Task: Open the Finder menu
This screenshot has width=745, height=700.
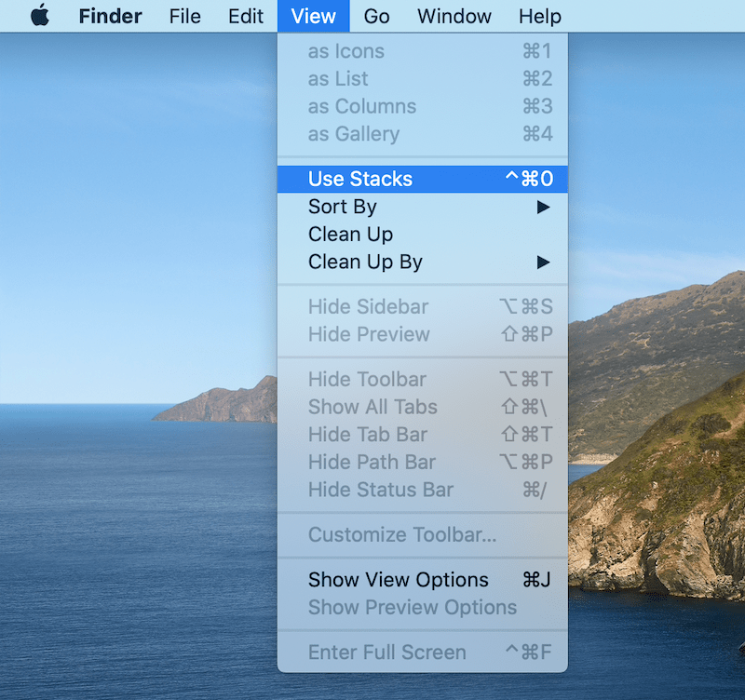Action: (110, 16)
